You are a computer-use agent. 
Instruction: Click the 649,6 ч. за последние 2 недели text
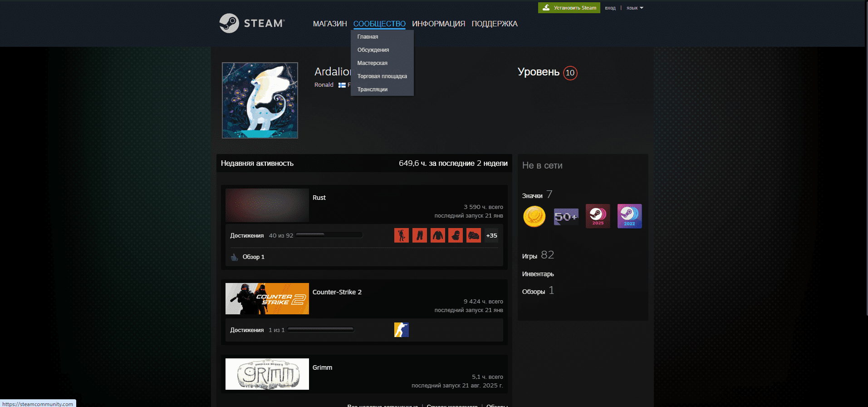(x=453, y=164)
